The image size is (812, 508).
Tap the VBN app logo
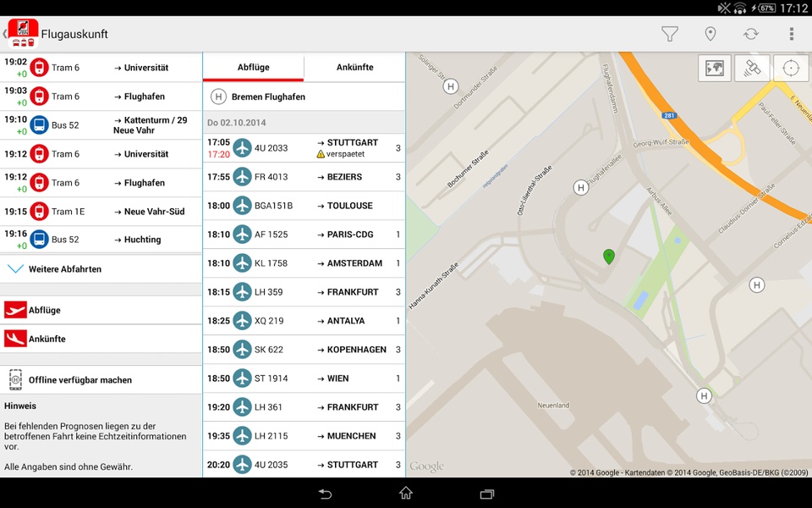[x=24, y=34]
